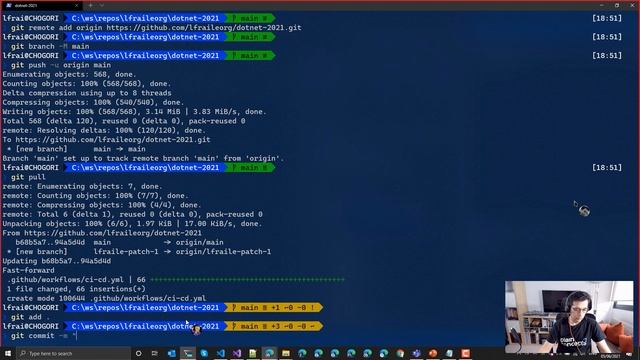Viewport: 640px width, 360px height.
Task: Launch Outlook from the taskbar
Action: (171, 353)
